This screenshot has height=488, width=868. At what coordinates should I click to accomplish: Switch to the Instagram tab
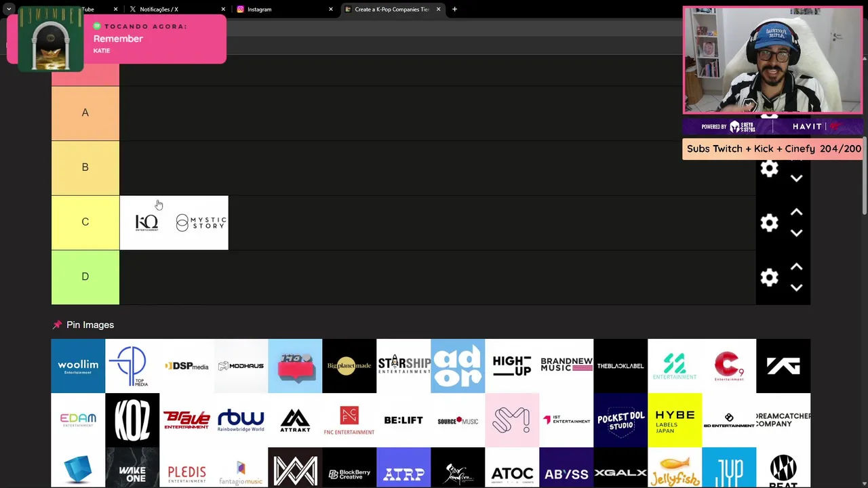pos(283,9)
